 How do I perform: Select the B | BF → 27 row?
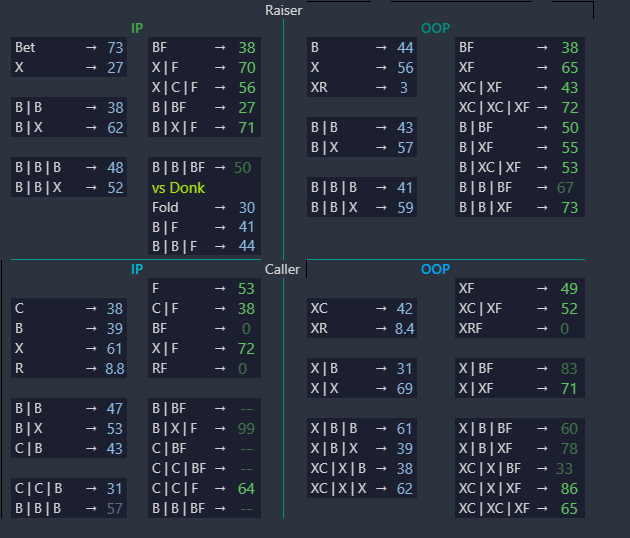(x=205, y=107)
